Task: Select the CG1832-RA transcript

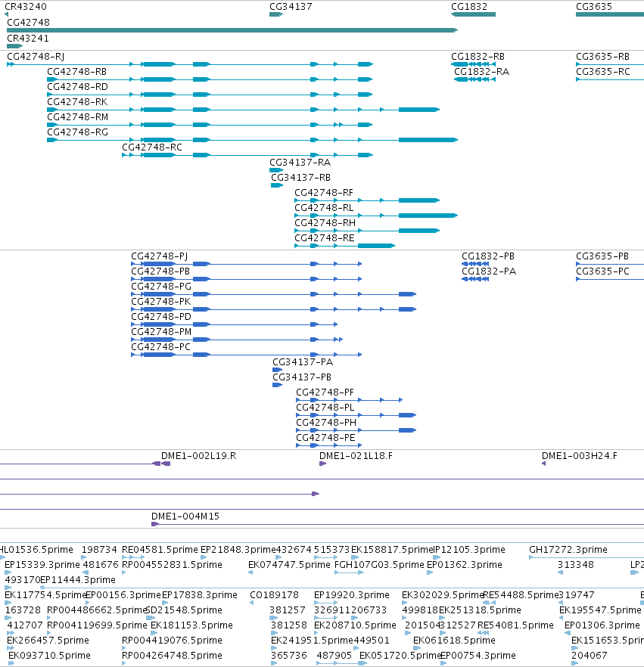Action: click(475, 79)
